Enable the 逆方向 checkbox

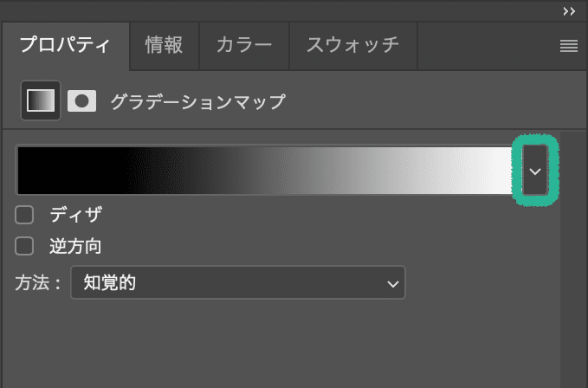tap(24, 246)
